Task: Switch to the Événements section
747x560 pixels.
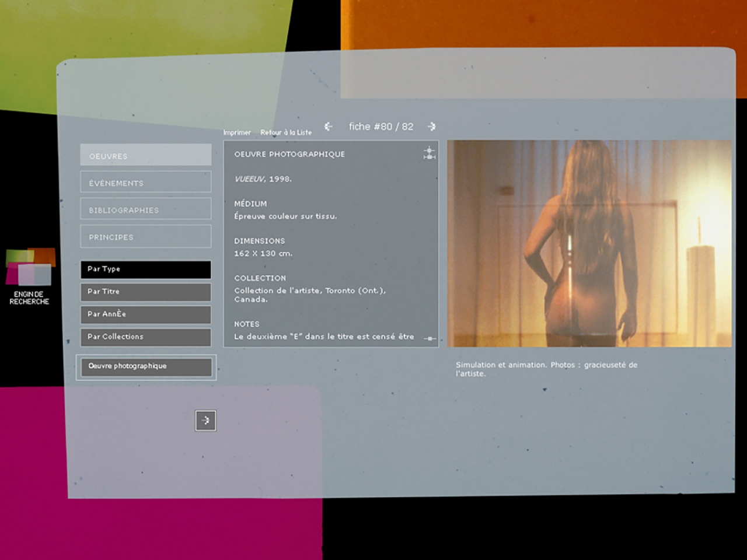Action: pos(146,183)
